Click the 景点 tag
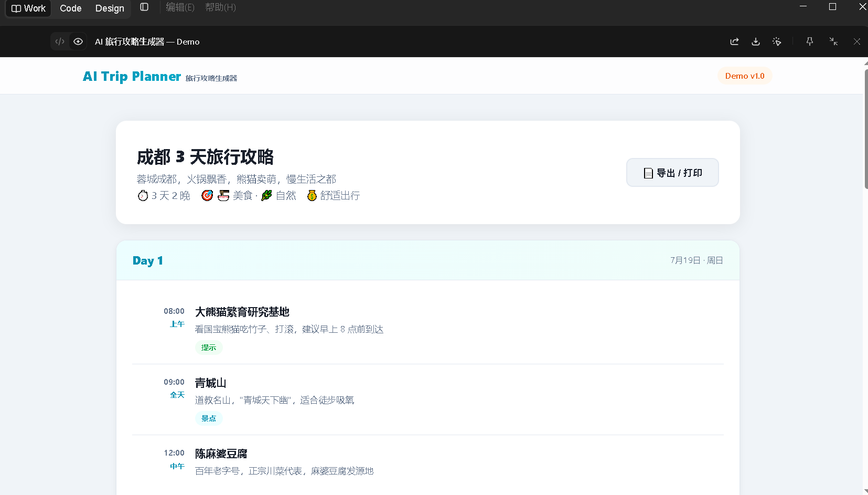Screen dimensions: 868x495 209,418
